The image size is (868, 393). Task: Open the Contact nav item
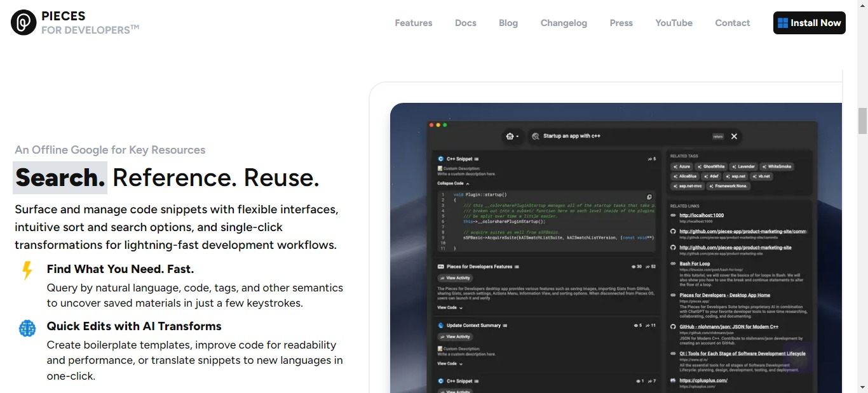pyautogui.click(x=733, y=23)
